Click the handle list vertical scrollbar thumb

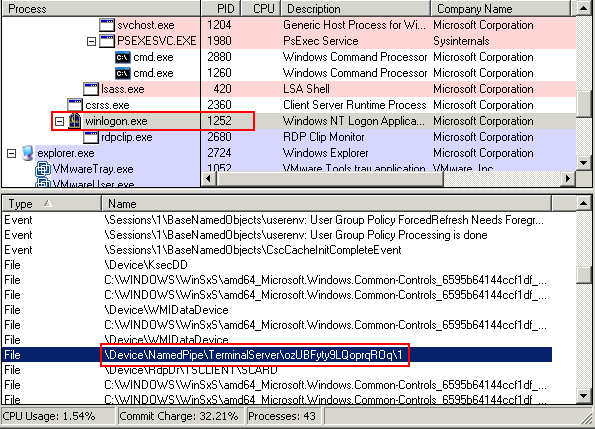584,275
